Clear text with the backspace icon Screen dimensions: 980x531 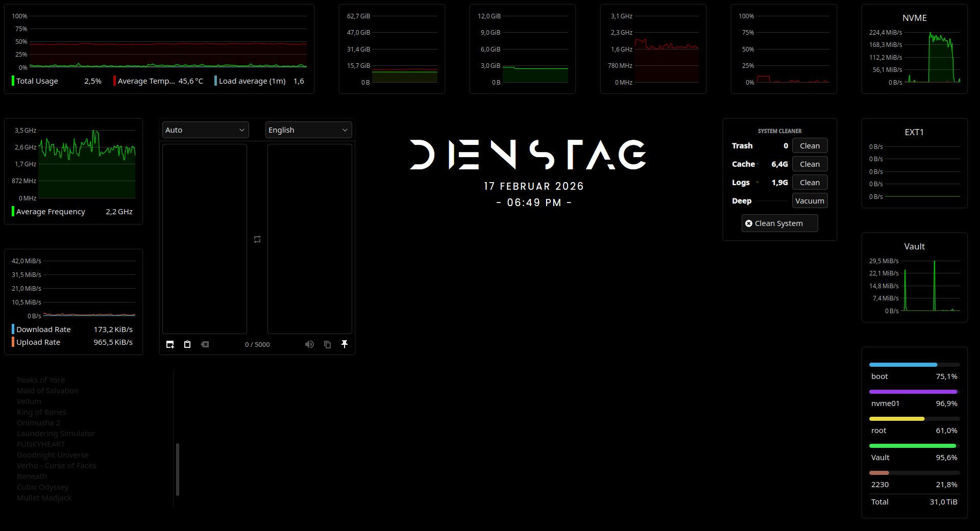click(x=205, y=344)
